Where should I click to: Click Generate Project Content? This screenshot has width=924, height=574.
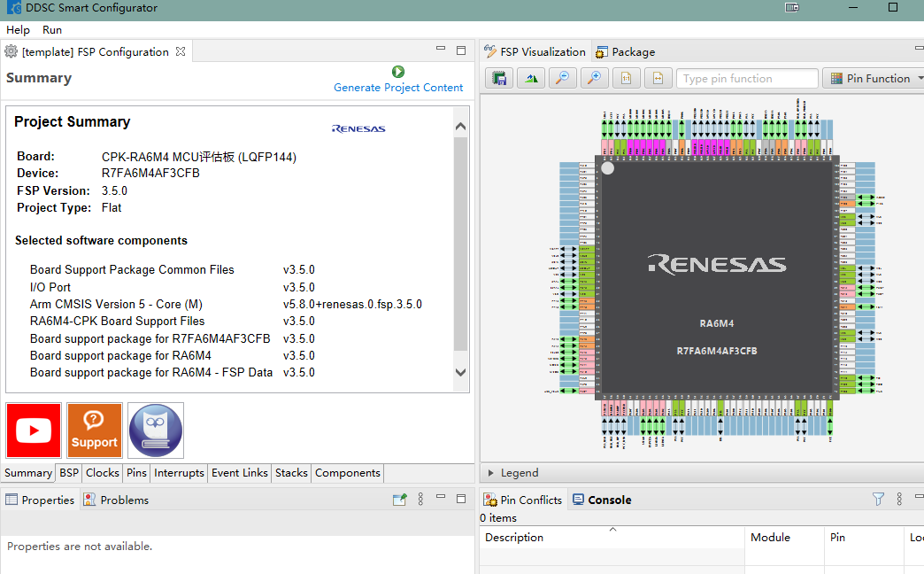[x=398, y=88]
